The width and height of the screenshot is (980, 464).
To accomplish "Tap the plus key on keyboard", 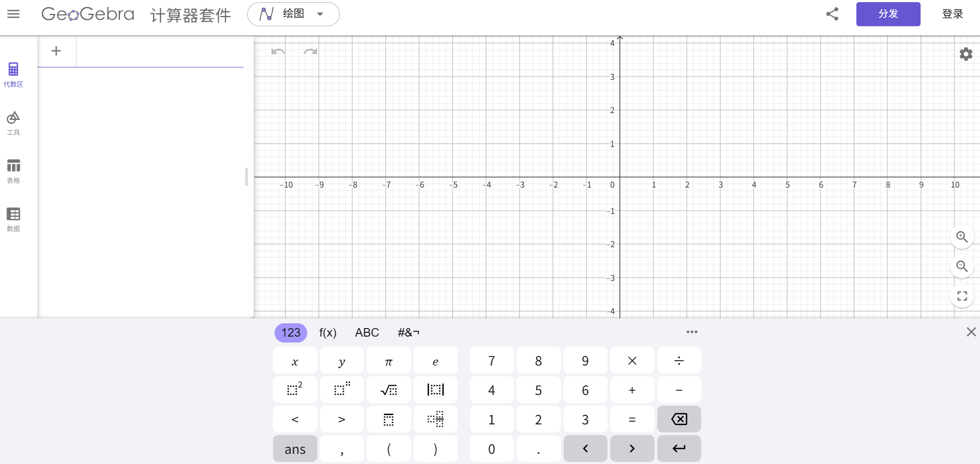I will coord(632,390).
